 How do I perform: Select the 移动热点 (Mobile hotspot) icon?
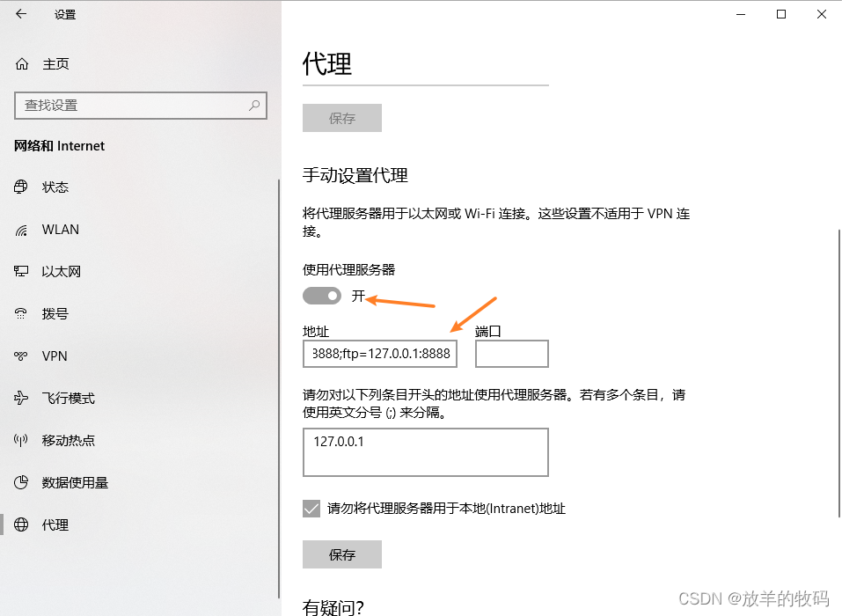21,440
